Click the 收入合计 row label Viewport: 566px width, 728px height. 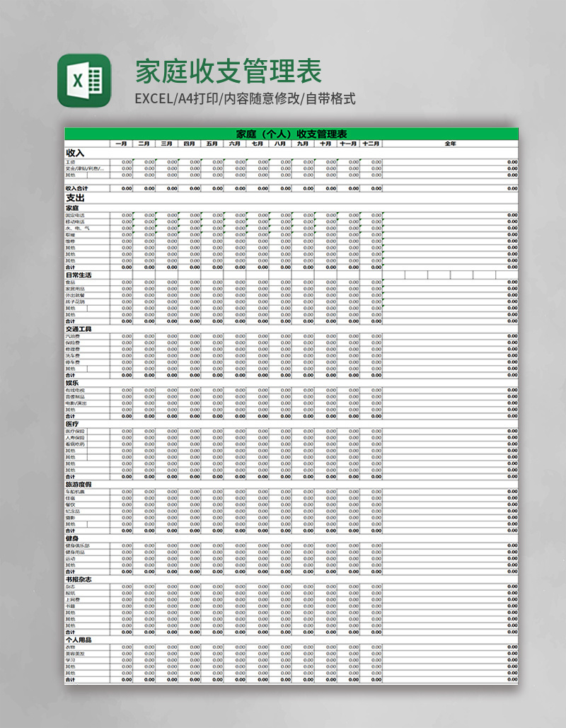pos(76,189)
